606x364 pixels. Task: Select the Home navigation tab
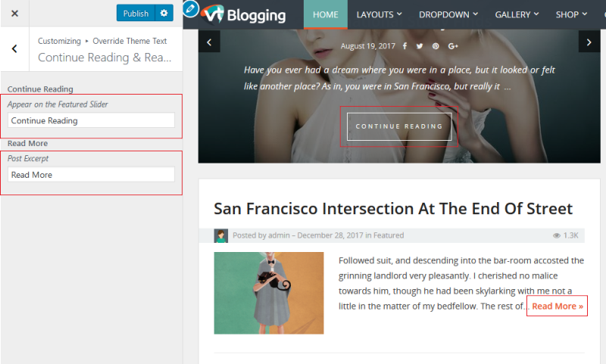tap(326, 14)
